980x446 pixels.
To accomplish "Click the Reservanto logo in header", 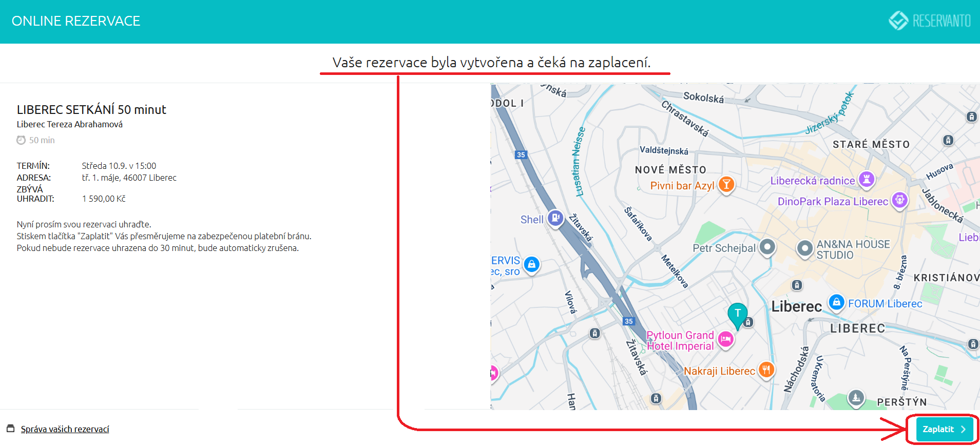I will (x=930, y=21).
